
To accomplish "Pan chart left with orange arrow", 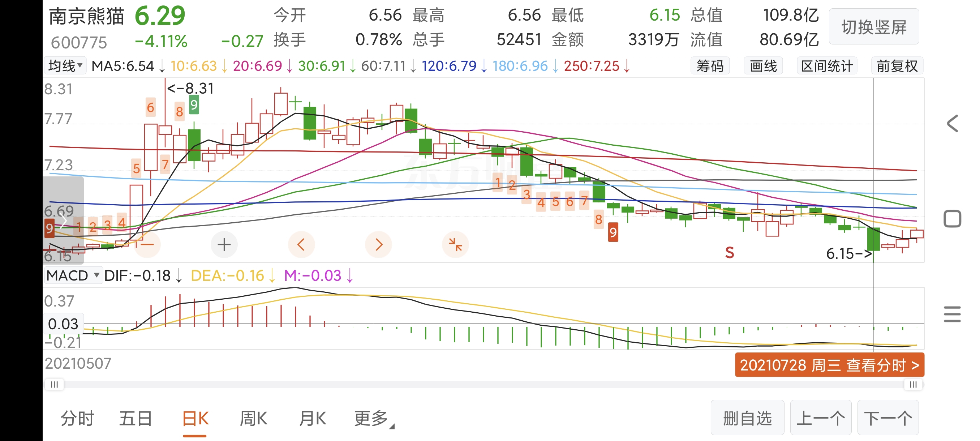I will (301, 245).
